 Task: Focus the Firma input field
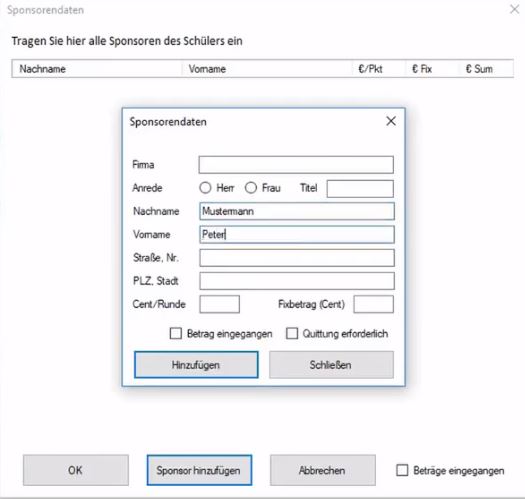click(x=296, y=165)
